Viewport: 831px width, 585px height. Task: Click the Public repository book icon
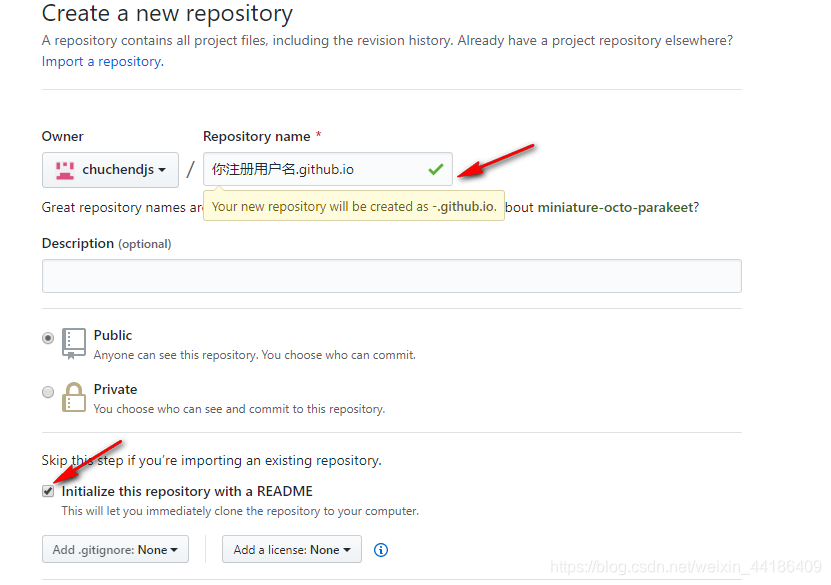coord(74,343)
